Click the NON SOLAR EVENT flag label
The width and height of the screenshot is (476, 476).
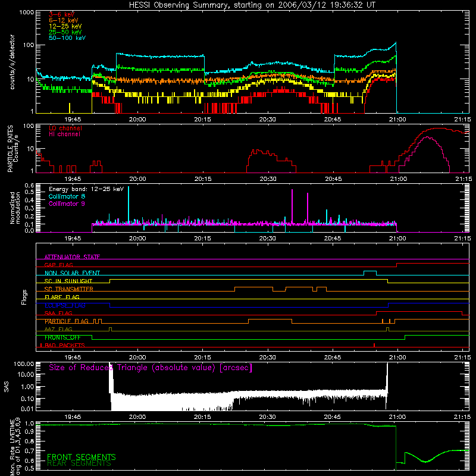pos(72,273)
